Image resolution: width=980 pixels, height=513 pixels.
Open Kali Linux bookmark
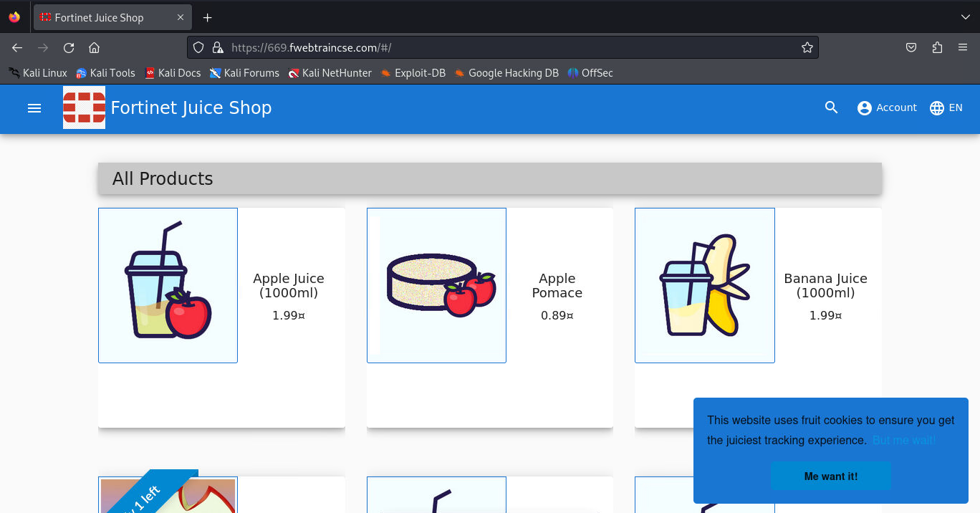(x=38, y=73)
